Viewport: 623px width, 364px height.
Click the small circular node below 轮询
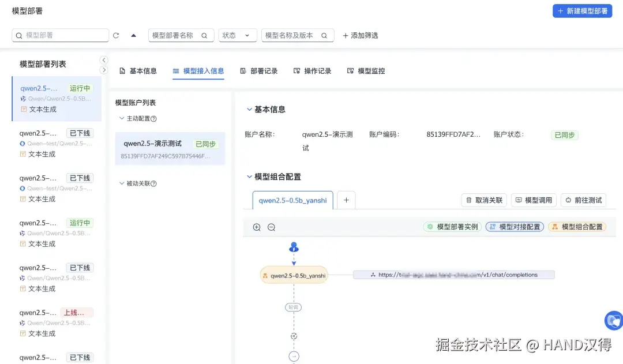tap(294, 336)
